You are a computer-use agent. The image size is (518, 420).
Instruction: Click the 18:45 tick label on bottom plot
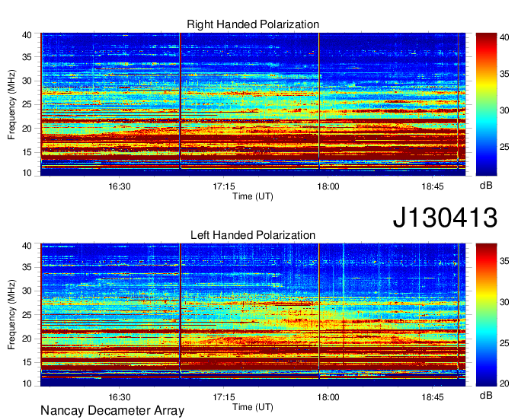pyautogui.click(x=433, y=397)
